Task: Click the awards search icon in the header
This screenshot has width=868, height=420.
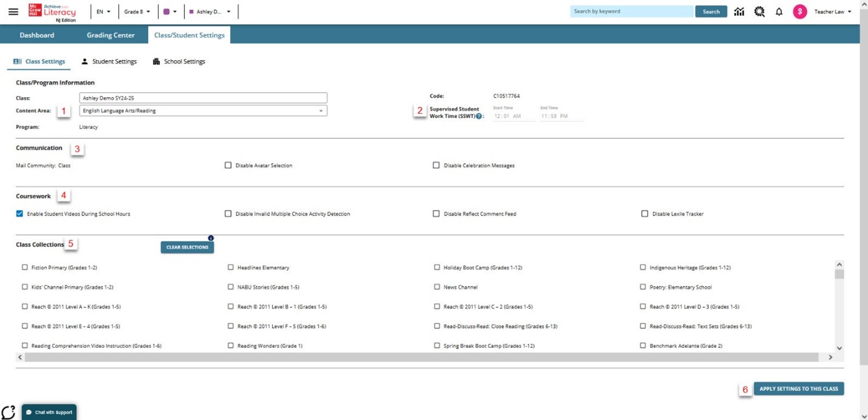Action: [x=759, y=11]
